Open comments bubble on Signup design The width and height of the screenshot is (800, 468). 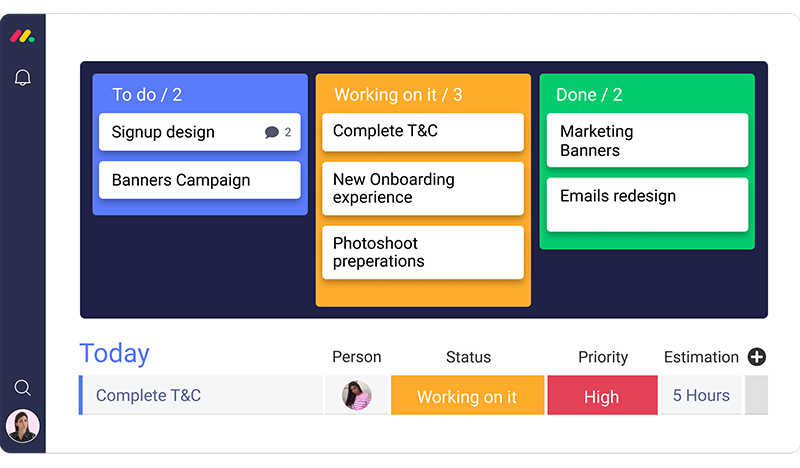point(272,132)
